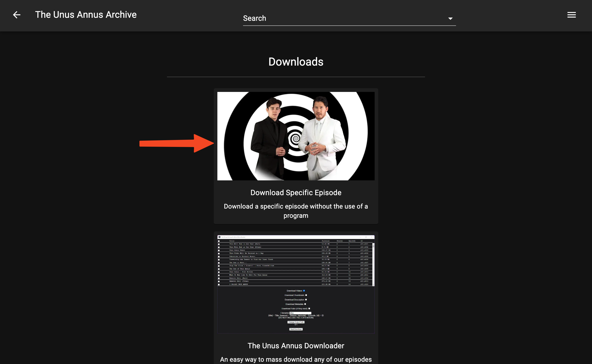Screen dimensions: 592x364
Task: Enable the Download Metadata checkbox
Action: pos(305,304)
